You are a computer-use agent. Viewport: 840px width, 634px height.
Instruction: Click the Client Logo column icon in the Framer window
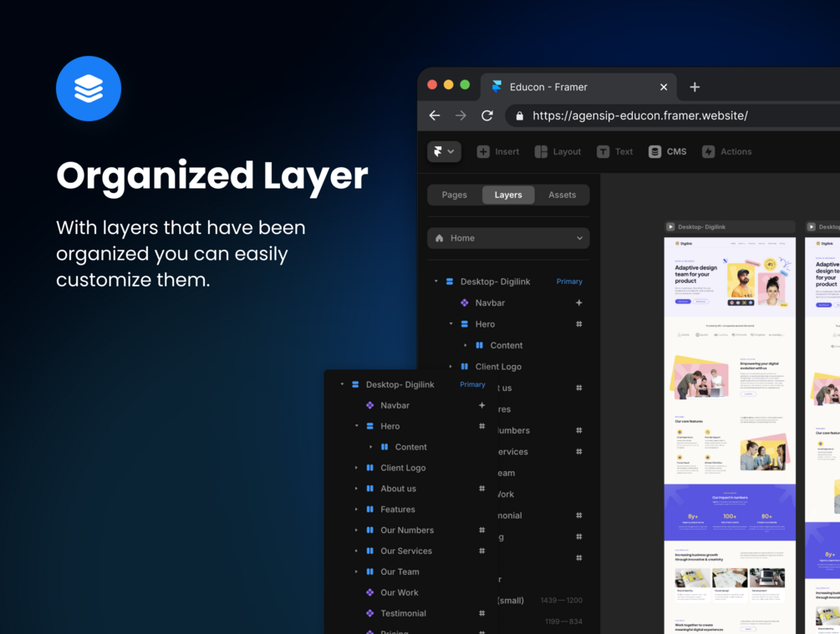[465, 367]
